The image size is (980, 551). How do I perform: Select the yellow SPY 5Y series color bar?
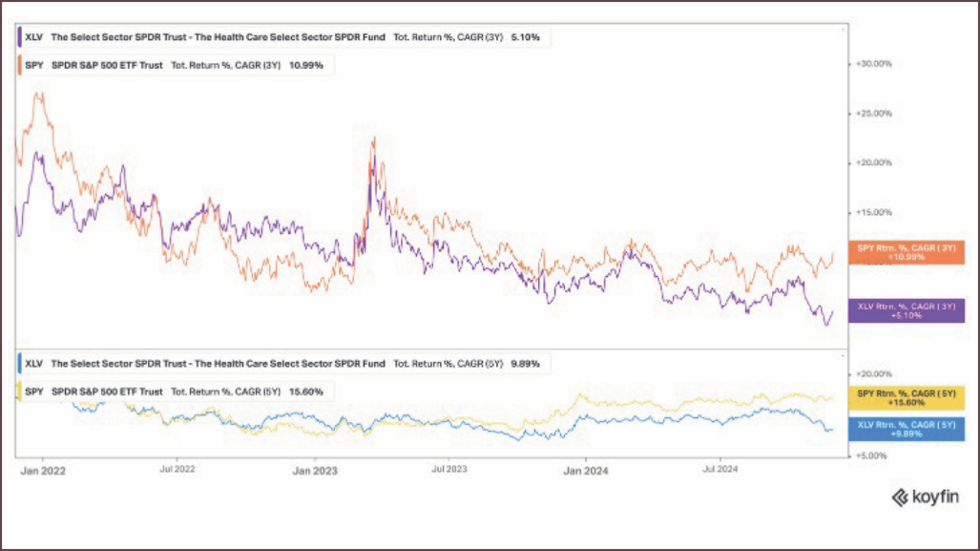point(20,392)
